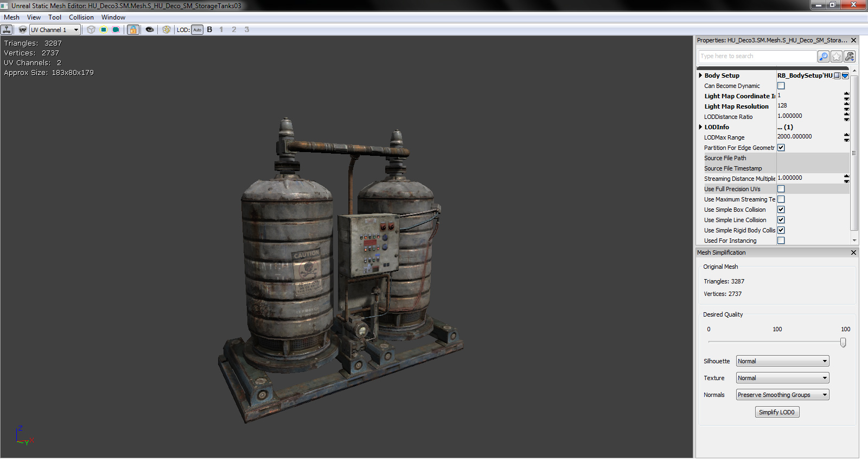Viewport: 868px width, 467px height.
Task: Toggle the UV overlay shield icon
Action: pos(23,30)
